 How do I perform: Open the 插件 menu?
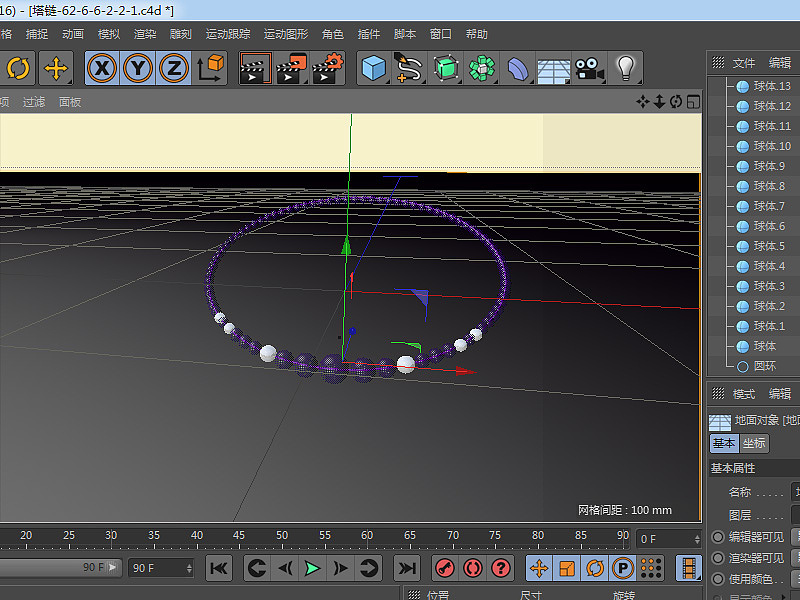point(369,34)
